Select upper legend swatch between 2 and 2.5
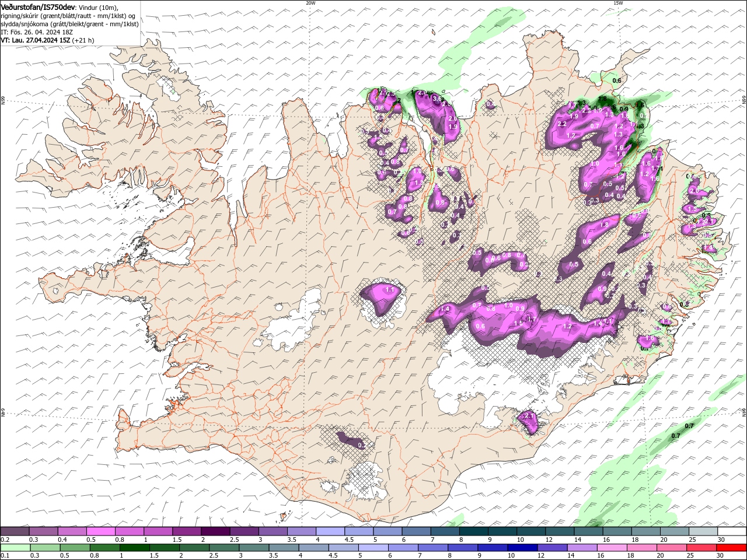 (x=215, y=531)
